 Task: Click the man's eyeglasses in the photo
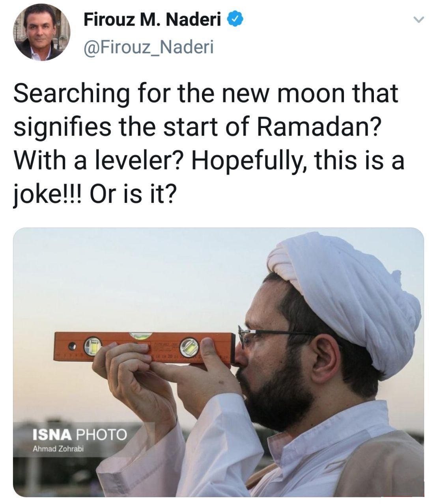252,335
